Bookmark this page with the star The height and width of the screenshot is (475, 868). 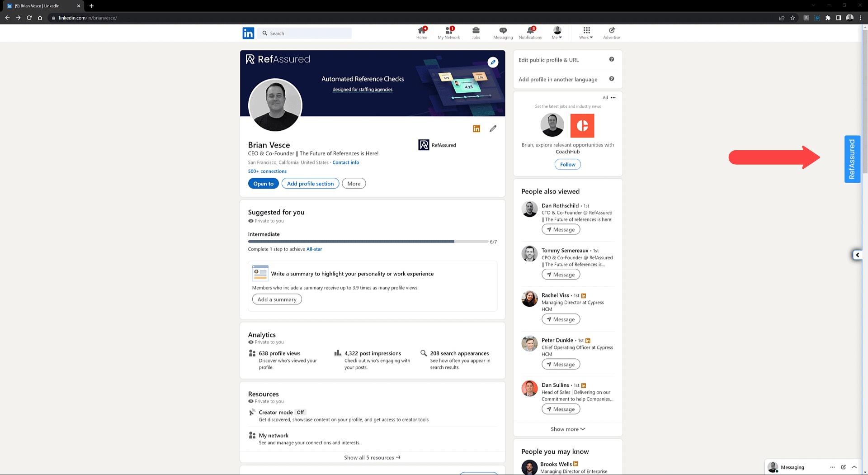pos(793,18)
